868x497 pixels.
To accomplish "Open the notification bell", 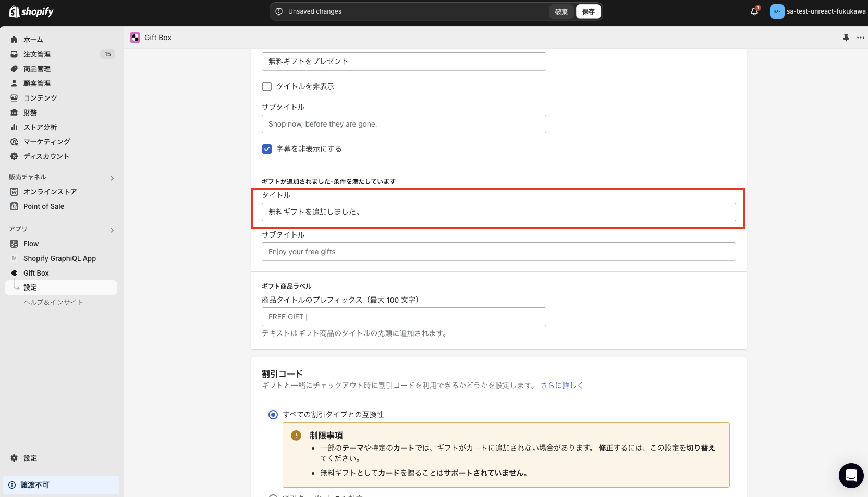I will (x=754, y=11).
